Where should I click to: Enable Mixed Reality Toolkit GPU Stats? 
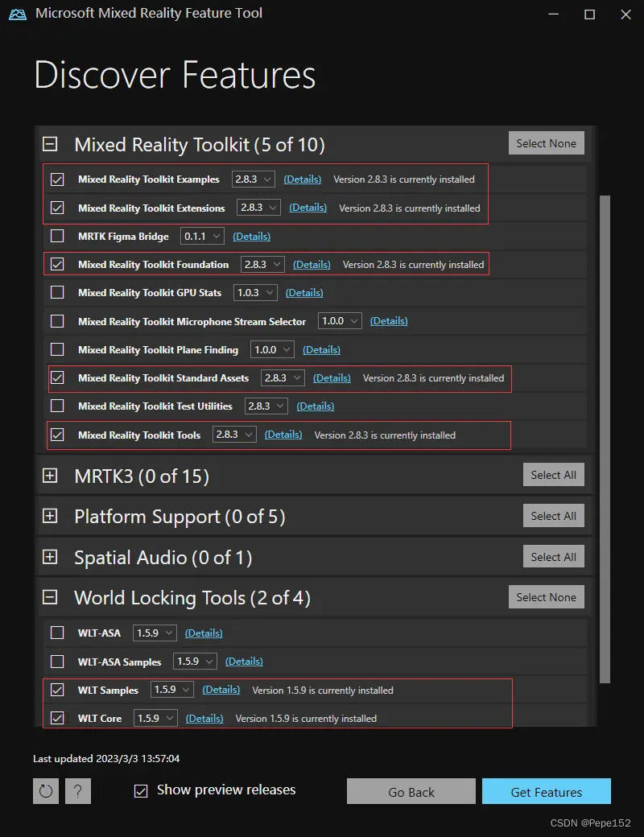click(56, 292)
